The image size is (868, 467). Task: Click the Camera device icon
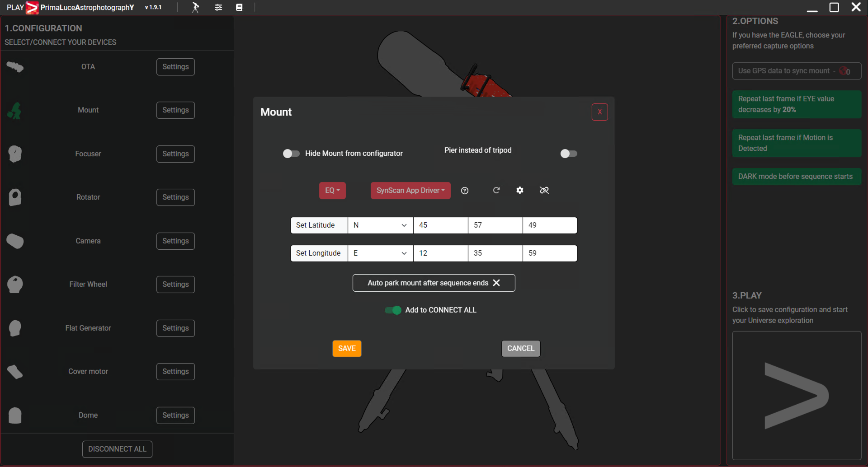pyautogui.click(x=15, y=241)
